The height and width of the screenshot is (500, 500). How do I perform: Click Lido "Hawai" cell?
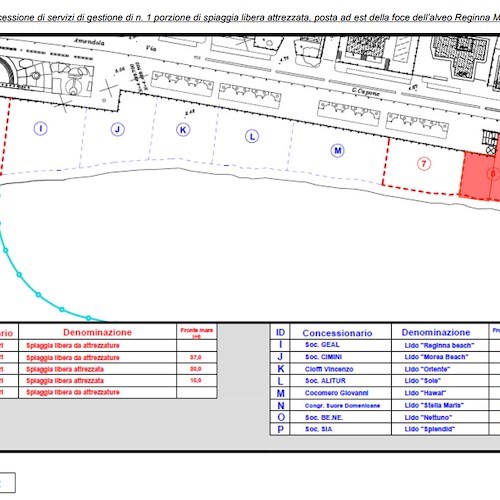425,393
